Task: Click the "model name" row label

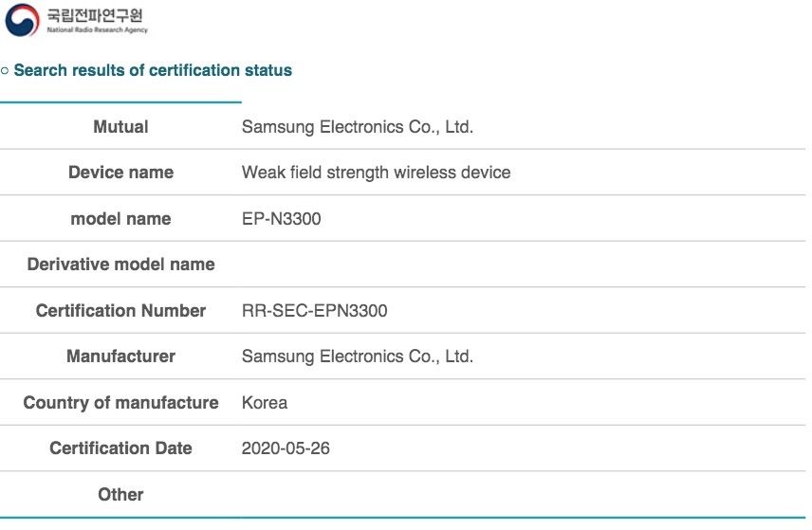Action: point(120,219)
